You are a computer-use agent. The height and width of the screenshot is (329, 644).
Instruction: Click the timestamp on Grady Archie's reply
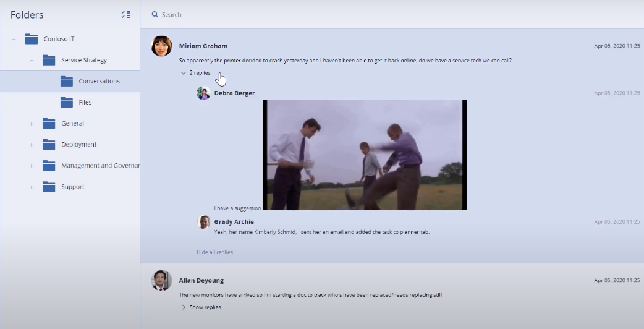(x=617, y=222)
